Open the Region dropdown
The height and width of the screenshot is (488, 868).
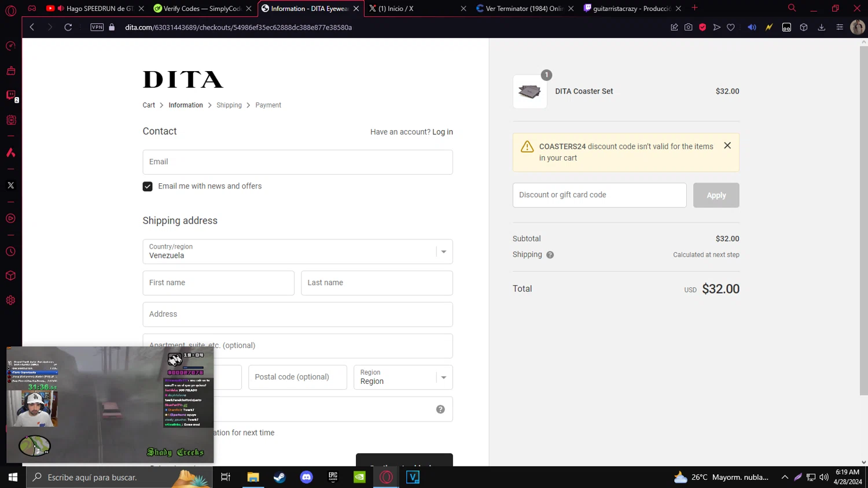[x=403, y=377]
